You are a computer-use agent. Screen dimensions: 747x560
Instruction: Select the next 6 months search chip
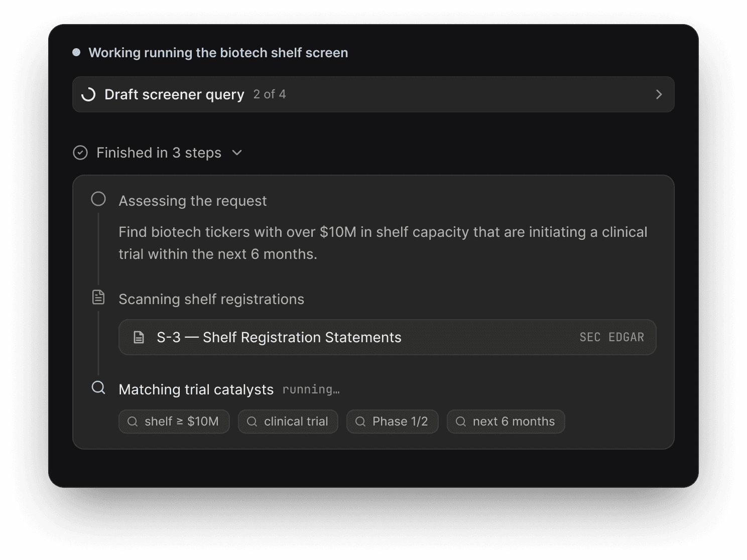[506, 422]
